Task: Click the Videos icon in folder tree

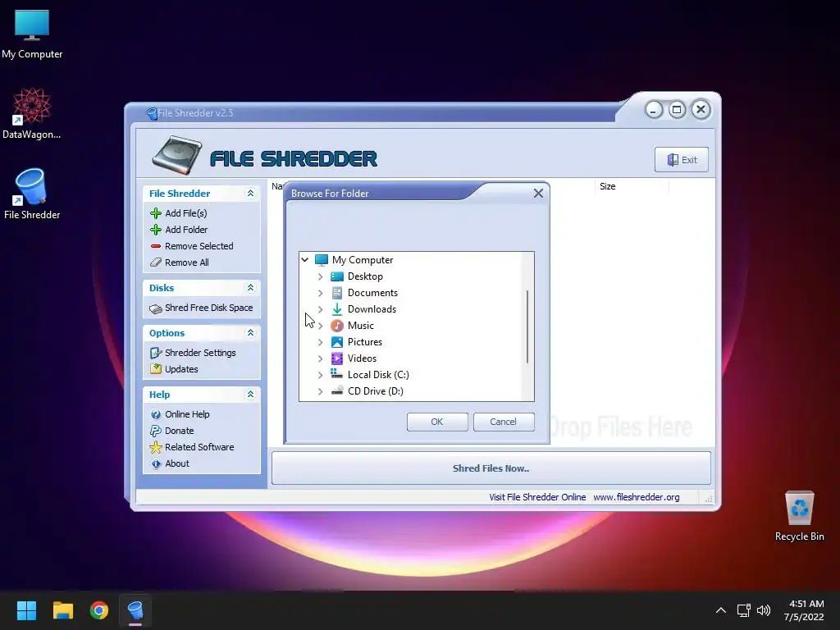Action: 337,358
